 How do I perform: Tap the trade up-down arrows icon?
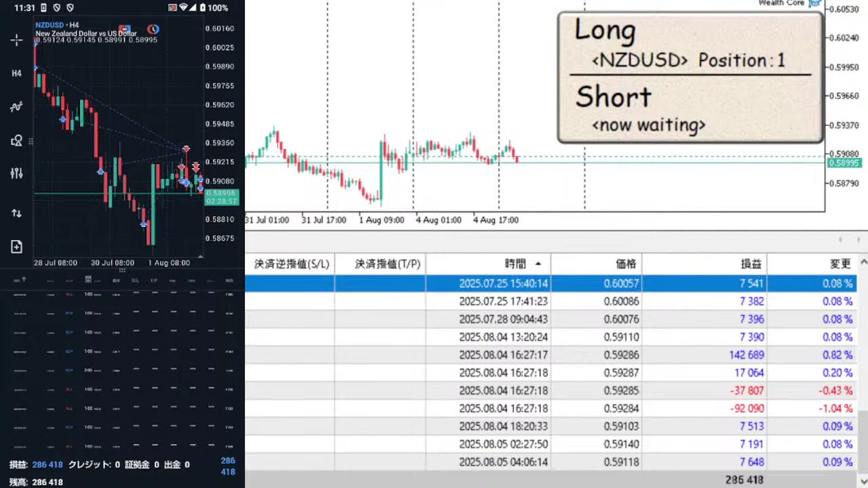click(x=16, y=213)
